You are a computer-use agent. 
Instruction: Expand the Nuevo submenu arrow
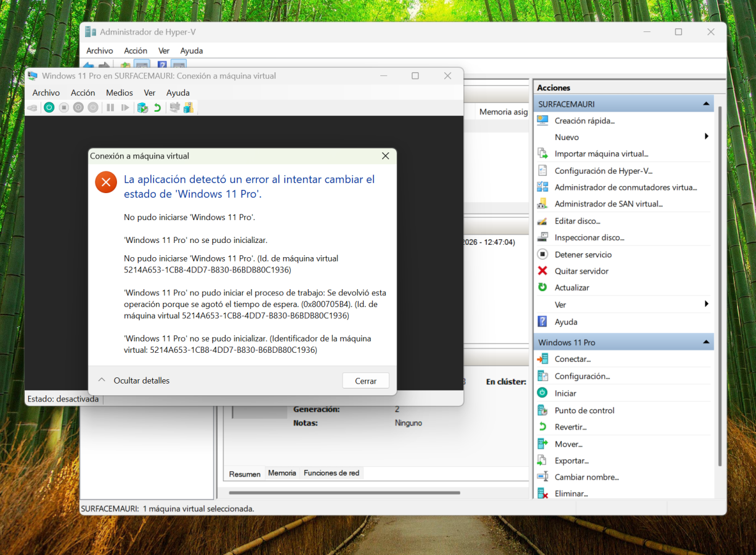coord(706,137)
